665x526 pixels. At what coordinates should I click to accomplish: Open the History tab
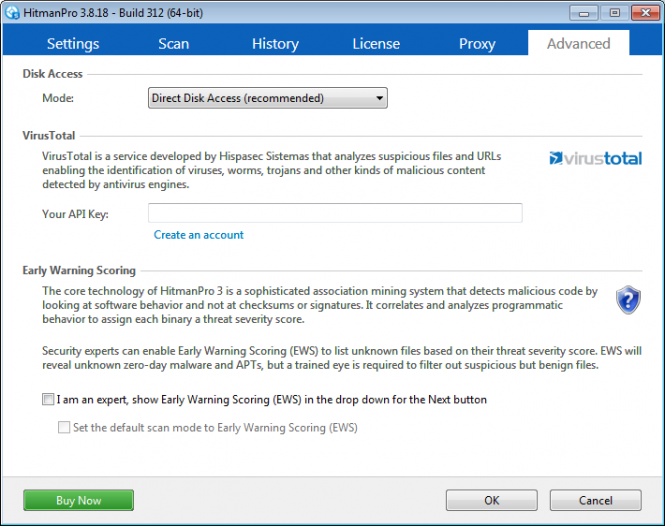coord(275,44)
